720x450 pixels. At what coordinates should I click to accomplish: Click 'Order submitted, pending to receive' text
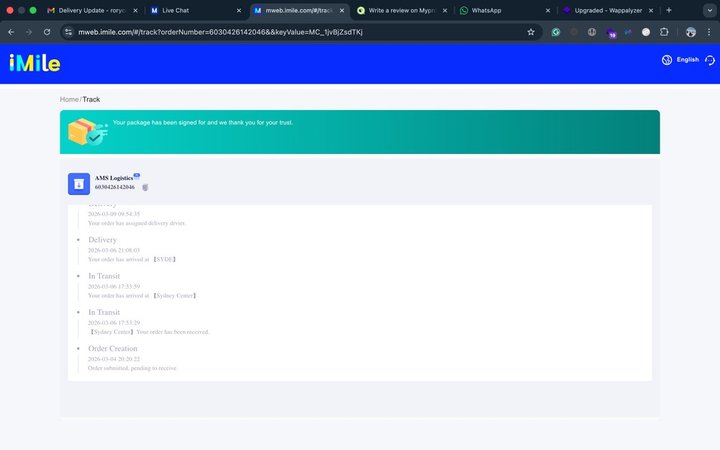point(132,368)
